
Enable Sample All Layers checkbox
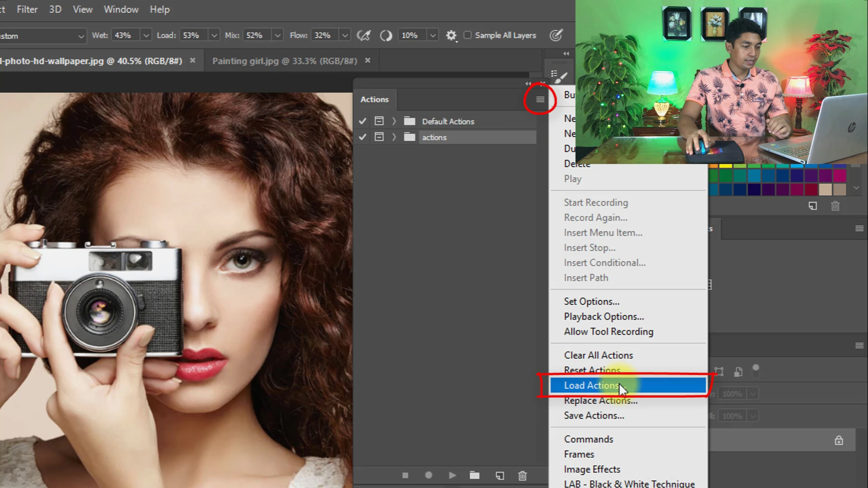[x=467, y=35]
